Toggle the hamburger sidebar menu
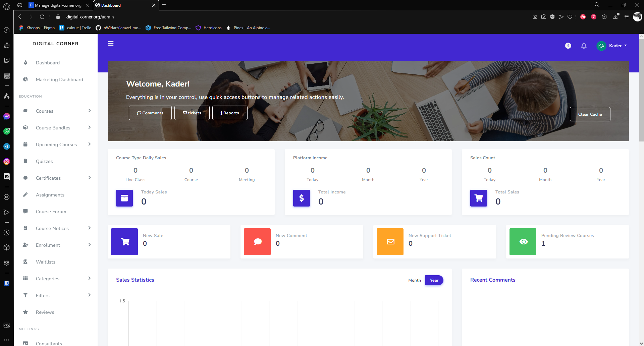Image resolution: width=644 pixels, height=346 pixels. [111, 44]
